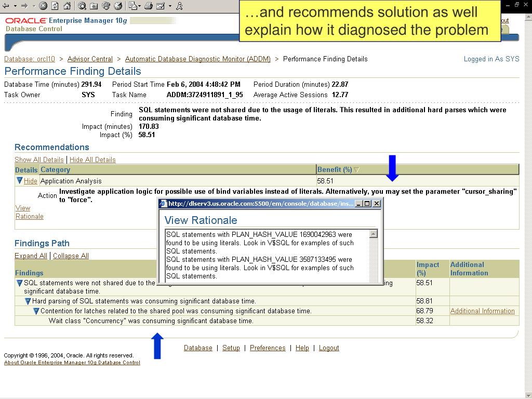Image resolution: width=532 pixels, height=399 pixels.
Task: Open the History clock icon
Action: 118,6
